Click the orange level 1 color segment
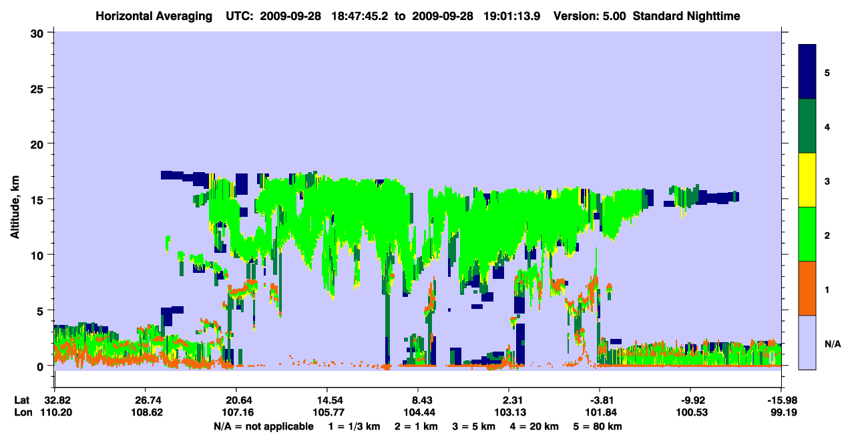 click(x=807, y=288)
